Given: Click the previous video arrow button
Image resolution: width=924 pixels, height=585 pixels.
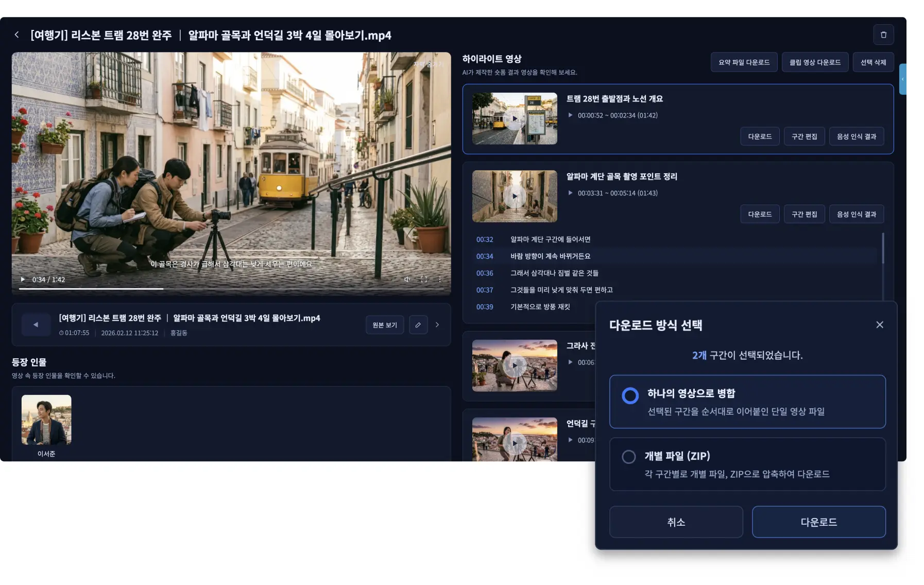Looking at the screenshot, I should [x=36, y=325].
